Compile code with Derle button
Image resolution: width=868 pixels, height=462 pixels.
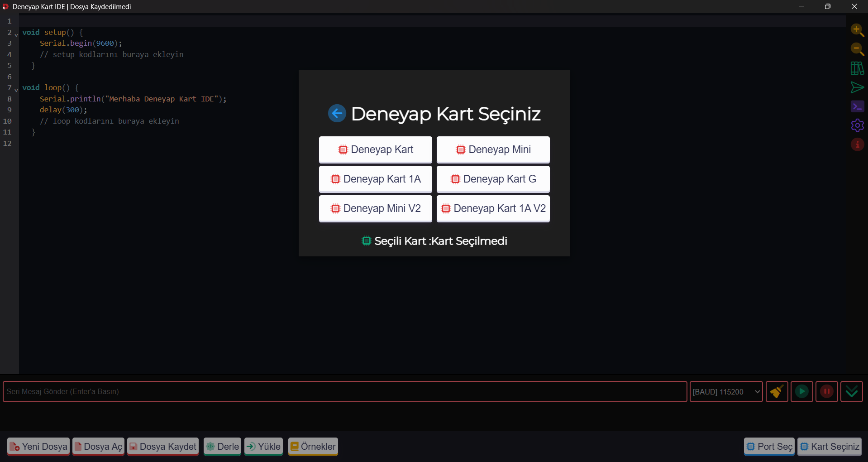tap(222, 447)
